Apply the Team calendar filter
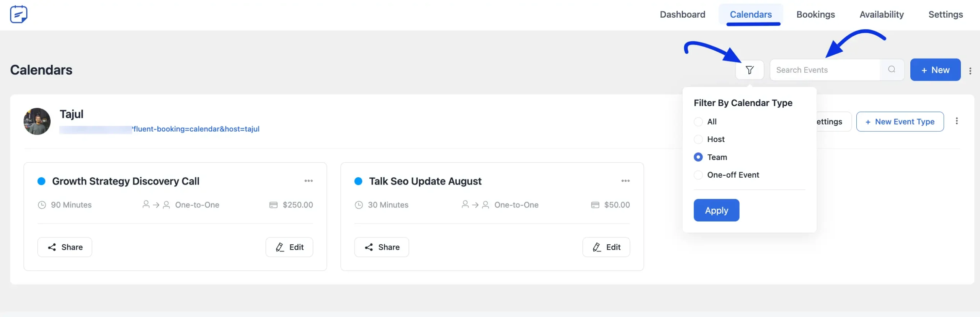The image size is (980, 317). pos(716,210)
